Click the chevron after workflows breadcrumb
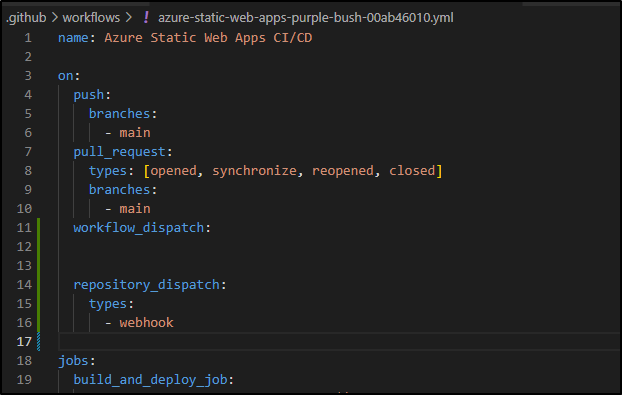Image resolution: width=622 pixels, height=395 pixels. click(x=129, y=18)
